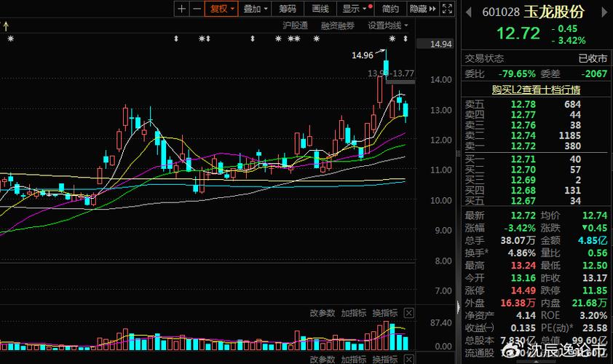The width and height of the screenshot is (613, 364).
Task: Click the 14.94 price axis label
Action: (x=440, y=44)
